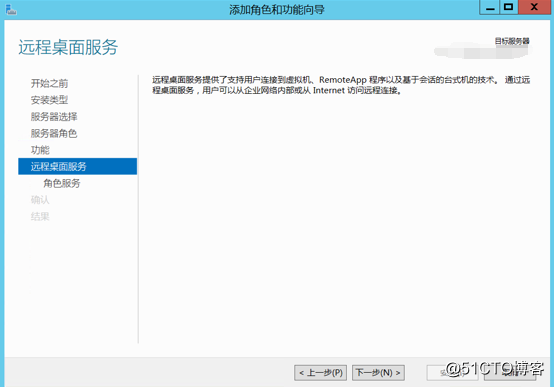Go to the 开始之前 step
Viewport: 554px width, 387px height.
(49, 83)
